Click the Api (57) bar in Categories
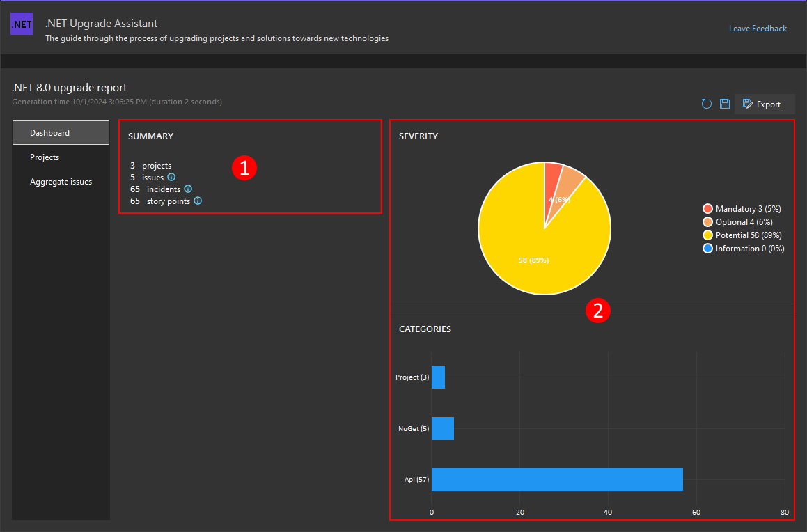The width and height of the screenshot is (807, 532). pyautogui.click(x=557, y=479)
